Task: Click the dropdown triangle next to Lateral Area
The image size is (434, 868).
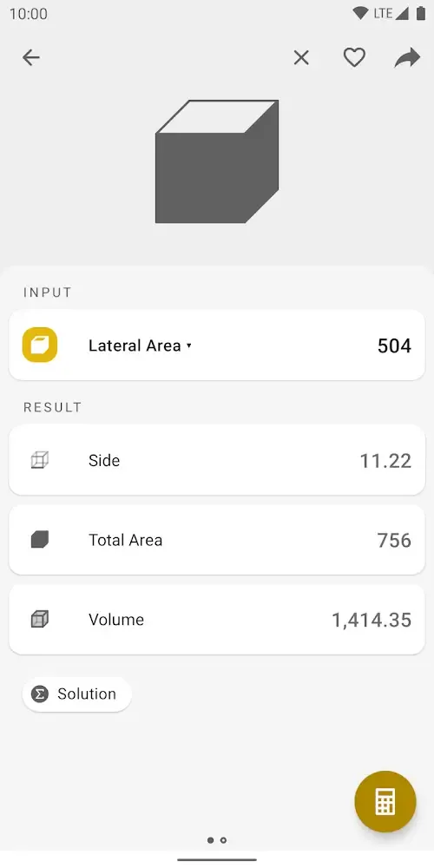Action: click(188, 345)
